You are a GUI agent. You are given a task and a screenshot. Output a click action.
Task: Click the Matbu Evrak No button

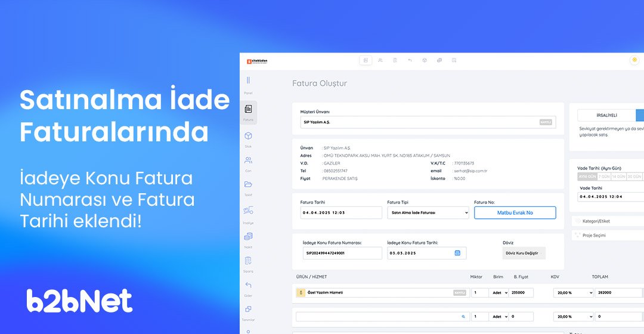(x=515, y=213)
